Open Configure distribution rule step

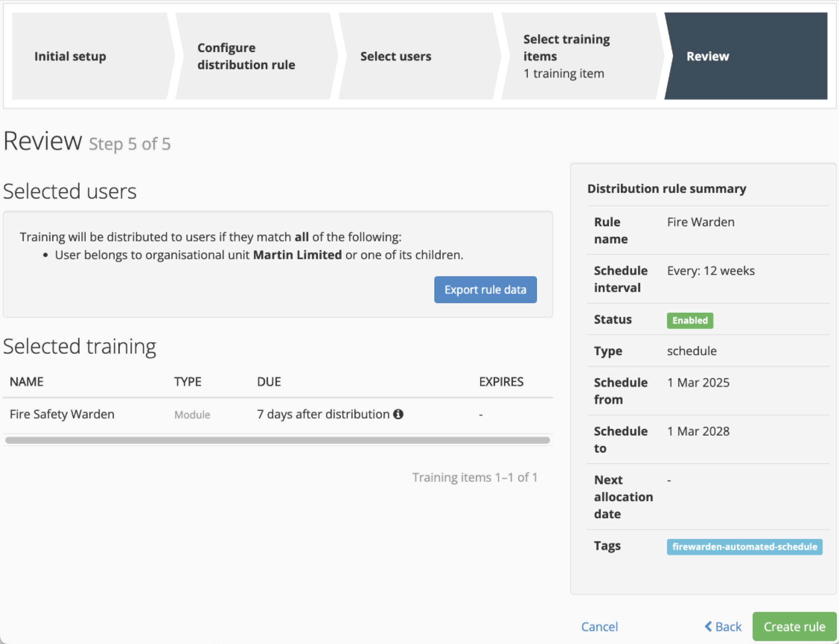[246, 56]
